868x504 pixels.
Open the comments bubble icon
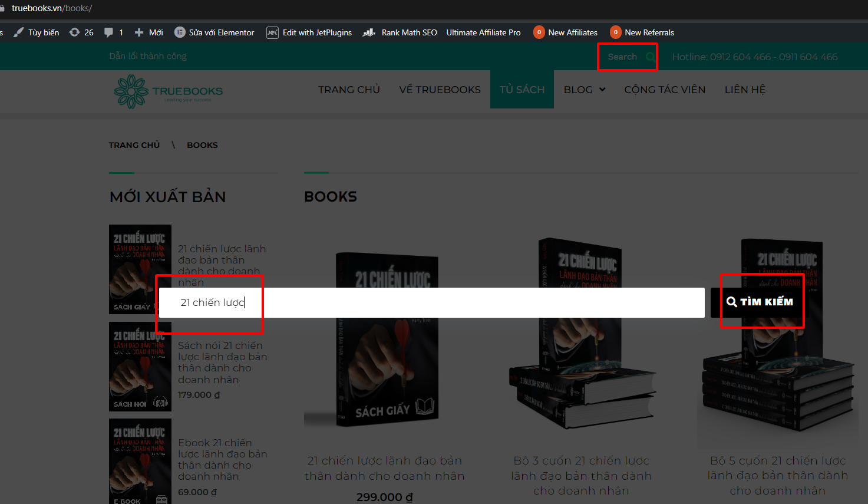coord(108,32)
